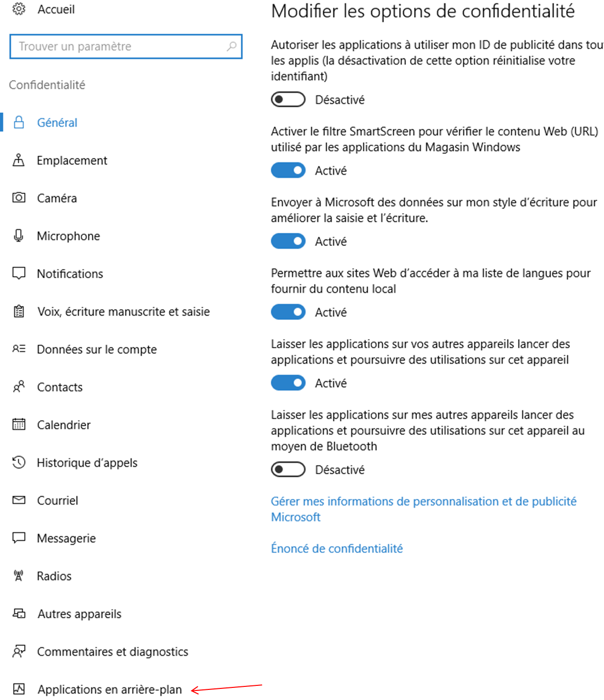Click the Trouver un paramètre search field
The image size is (604, 700).
coord(121,46)
